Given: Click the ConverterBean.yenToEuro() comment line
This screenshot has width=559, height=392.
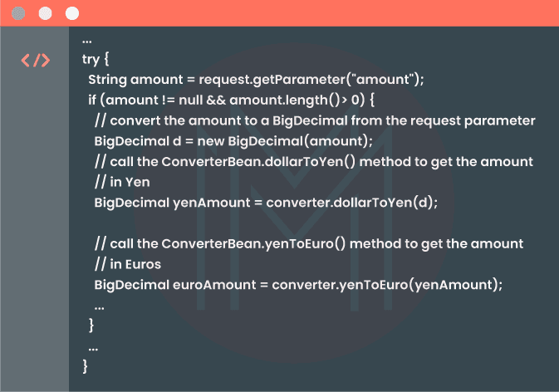Looking at the screenshot, I should pyautogui.click(x=309, y=243).
